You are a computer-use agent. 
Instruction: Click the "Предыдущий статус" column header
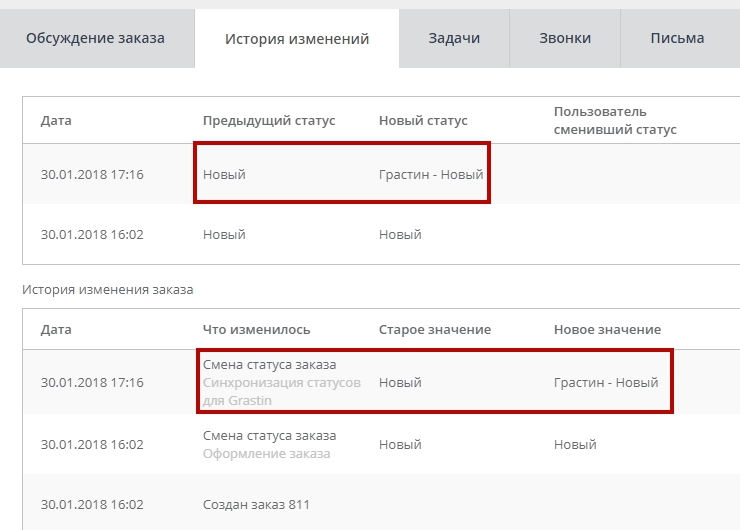click(269, 121)
